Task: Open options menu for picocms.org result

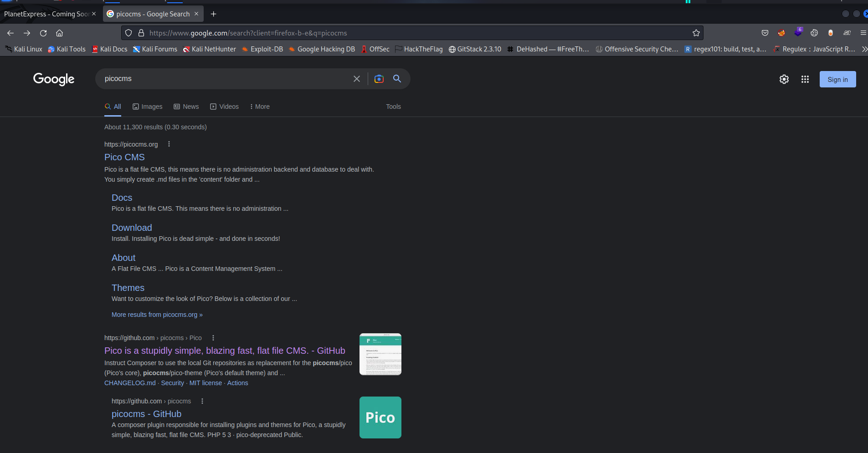Action: pyautogui.click(x=169, y=144)
